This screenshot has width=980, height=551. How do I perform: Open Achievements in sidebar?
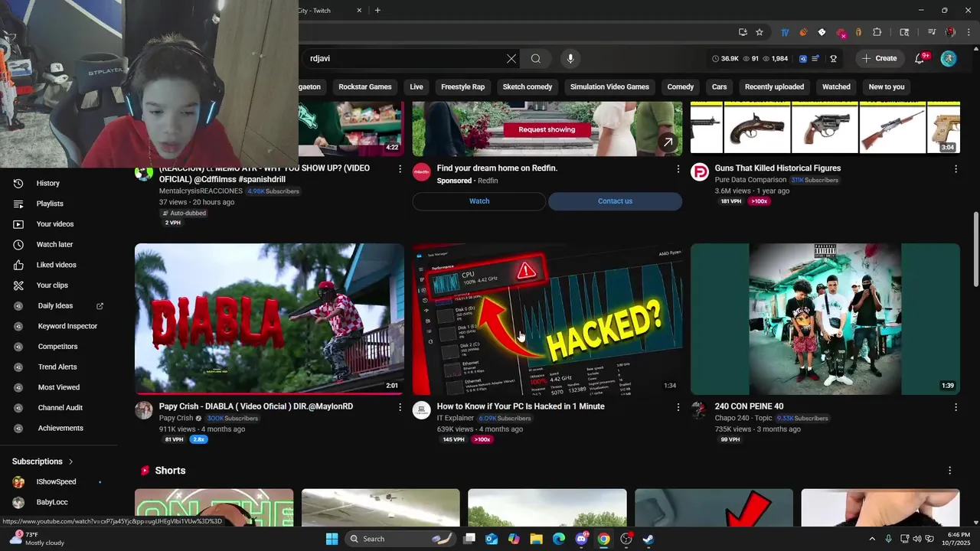pos(59,428)
